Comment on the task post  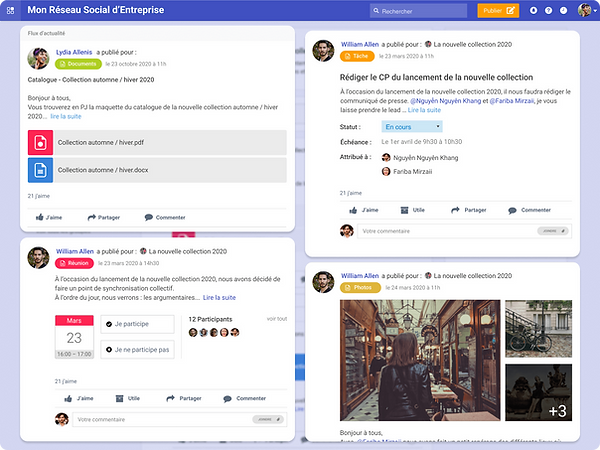click(530, 210)
